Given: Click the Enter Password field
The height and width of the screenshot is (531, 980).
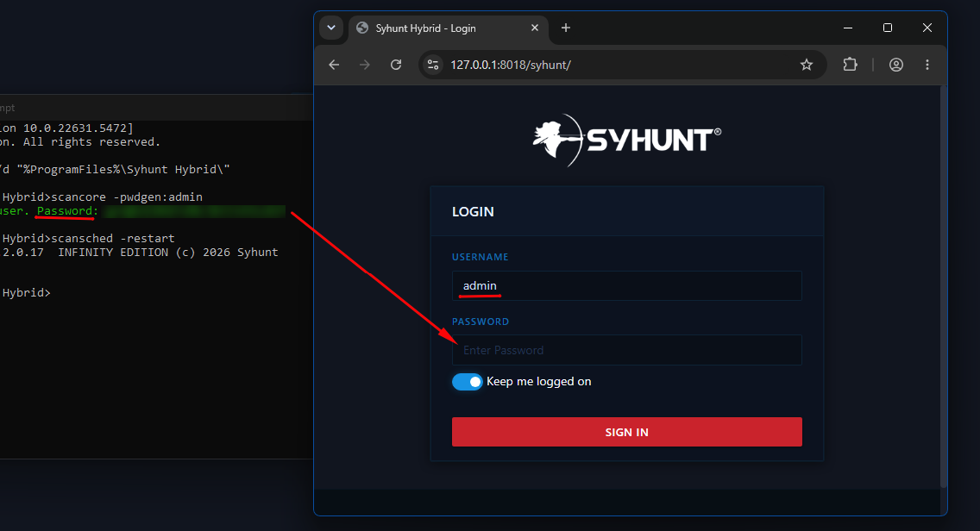Looking at the screenshot, I should coord(627,351).
